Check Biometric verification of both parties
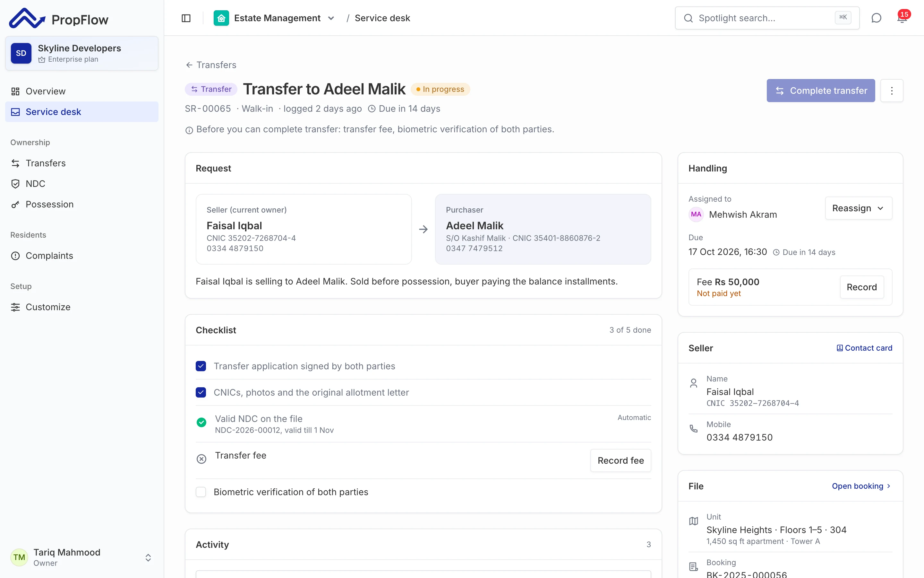The width and height of the screenshot is (924, 578). pos(201,492)
